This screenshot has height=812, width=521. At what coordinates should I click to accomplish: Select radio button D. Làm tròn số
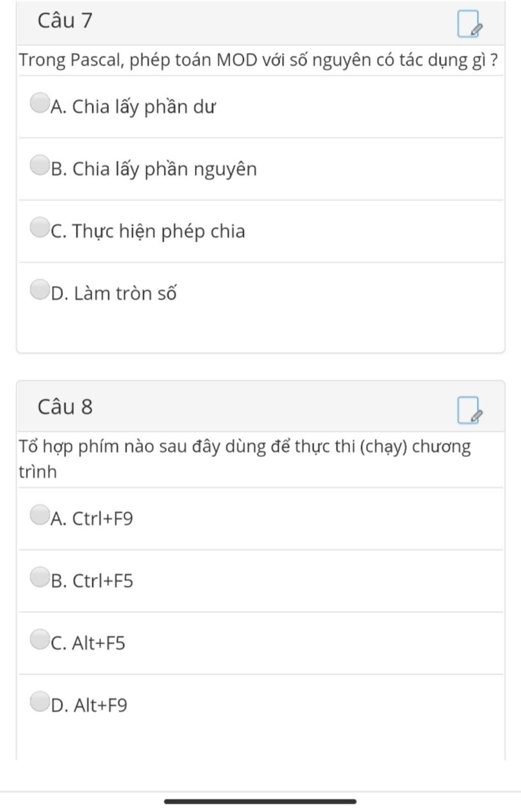click(x=39, y=289)
